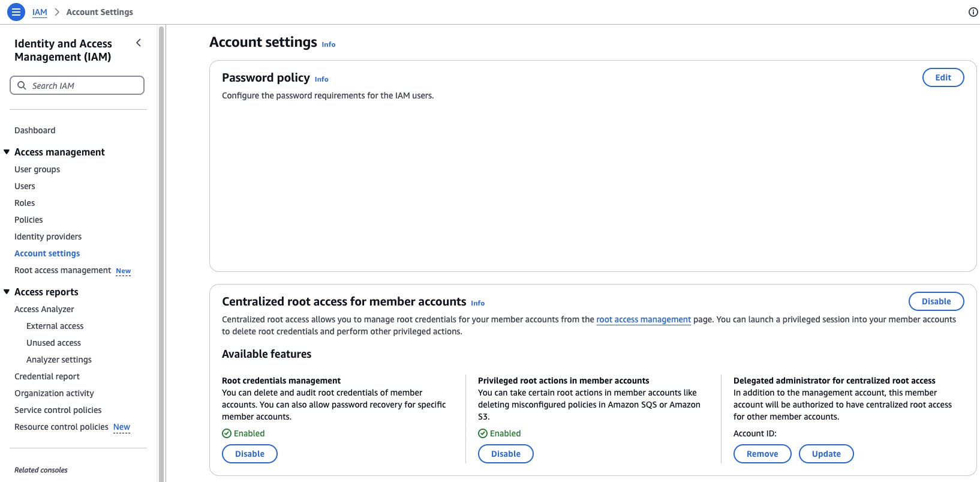Viewport: 980px width, 482px height.
Task: Open Info for Centralized root access
Action: point(478,303)
